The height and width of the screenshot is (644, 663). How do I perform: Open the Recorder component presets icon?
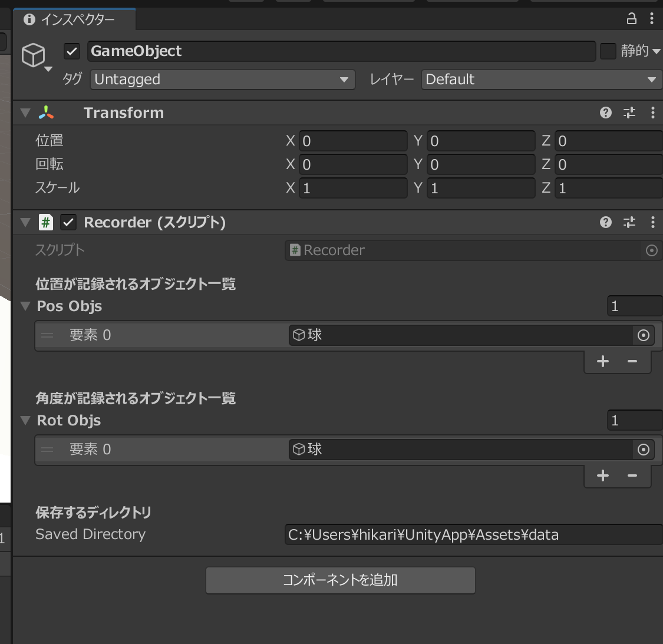click(x=629, y=222)
